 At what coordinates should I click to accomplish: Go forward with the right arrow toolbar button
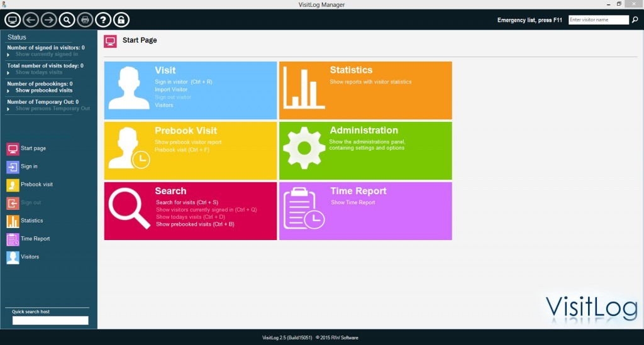49,19
